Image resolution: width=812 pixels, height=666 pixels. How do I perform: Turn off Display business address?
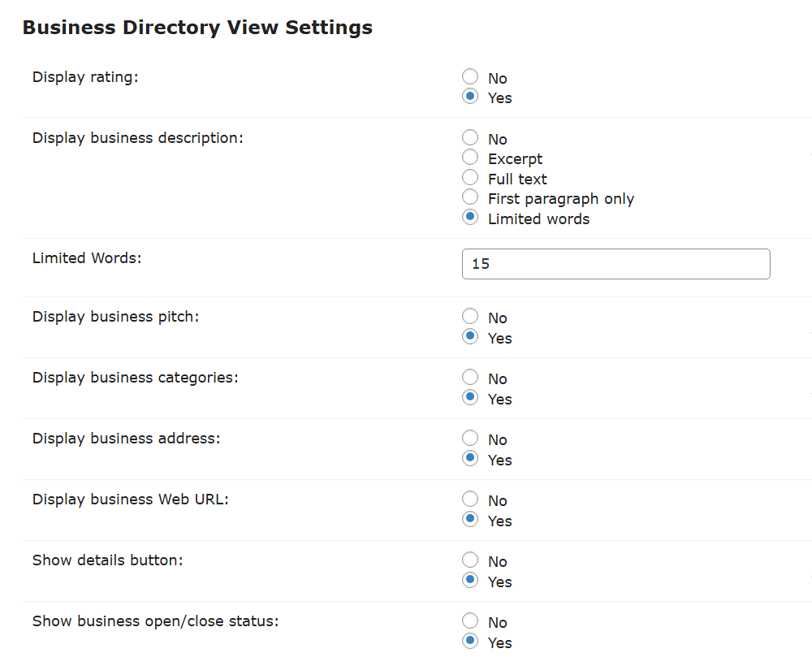pos(470,439)
